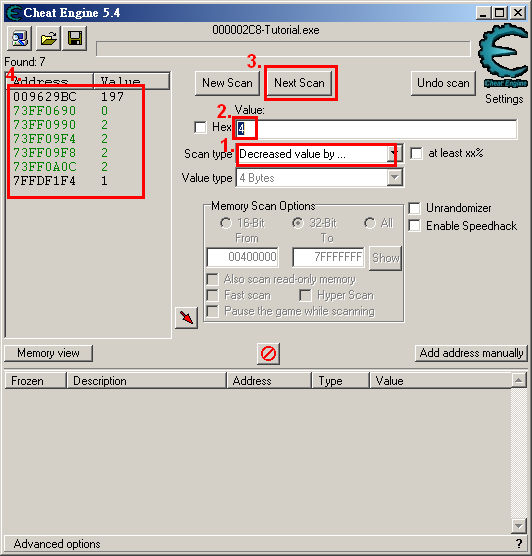Enable the Unrandomizer checkbox
Screen dimensions: 532x556
point(415,208)
